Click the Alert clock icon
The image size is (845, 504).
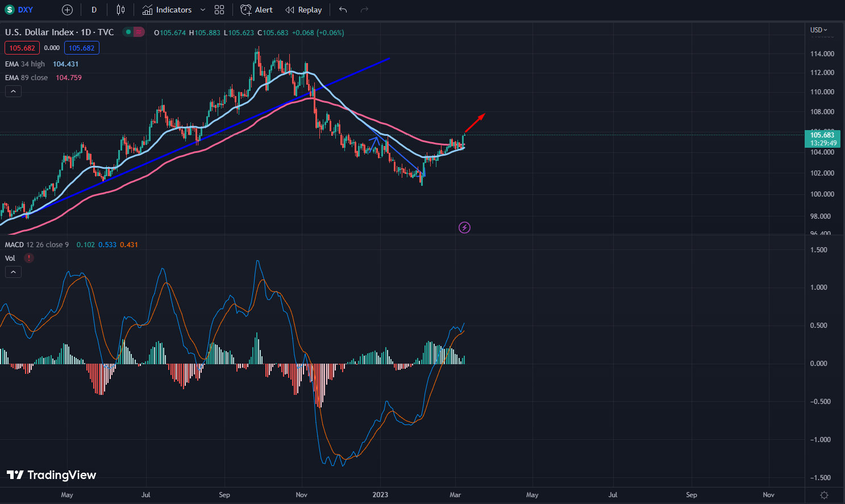pos(245,9)
